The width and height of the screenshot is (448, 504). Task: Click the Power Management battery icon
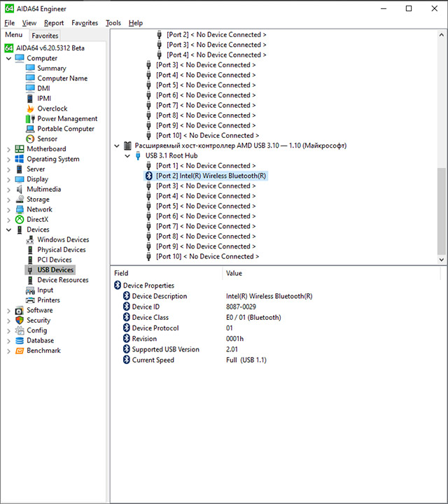pos(30,118)
